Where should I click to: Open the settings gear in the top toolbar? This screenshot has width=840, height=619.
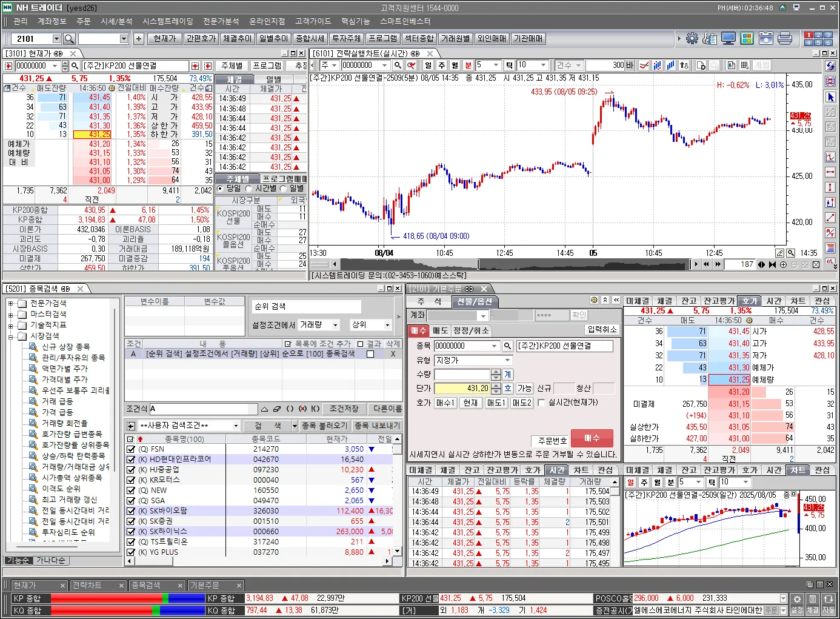point(692,39)
